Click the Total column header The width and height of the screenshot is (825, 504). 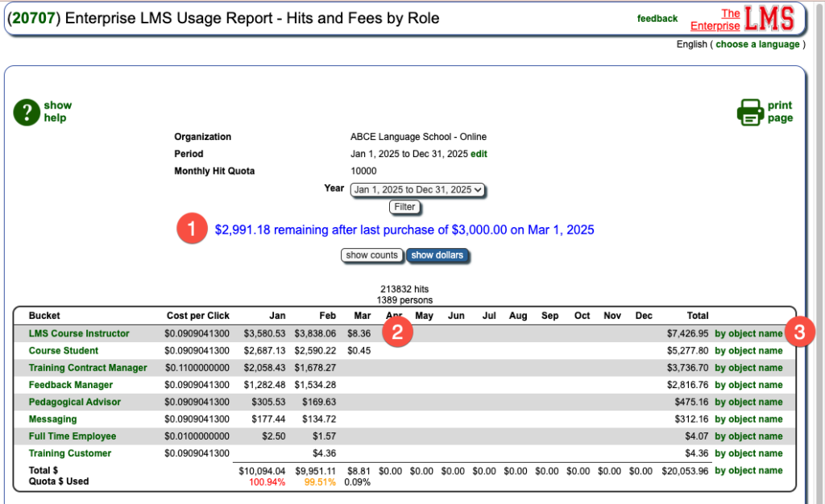coord(698,316)
